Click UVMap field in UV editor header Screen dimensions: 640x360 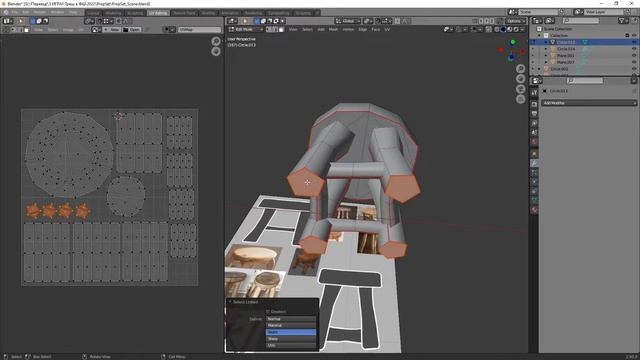[200, 29]
